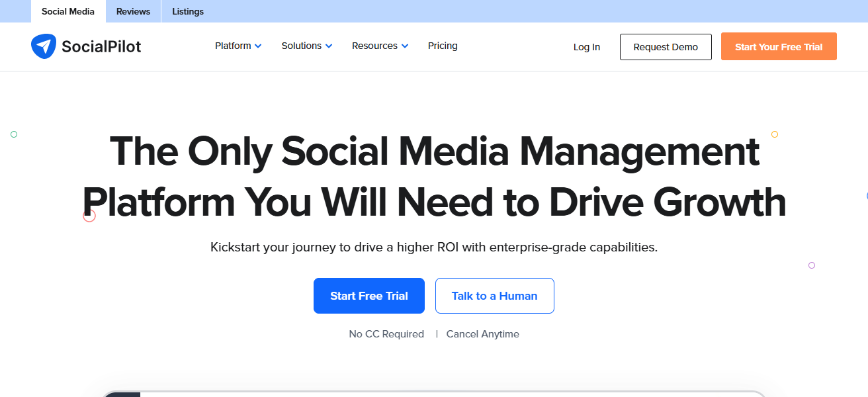Expand the Solutions chevron arrow

point(329,46)
